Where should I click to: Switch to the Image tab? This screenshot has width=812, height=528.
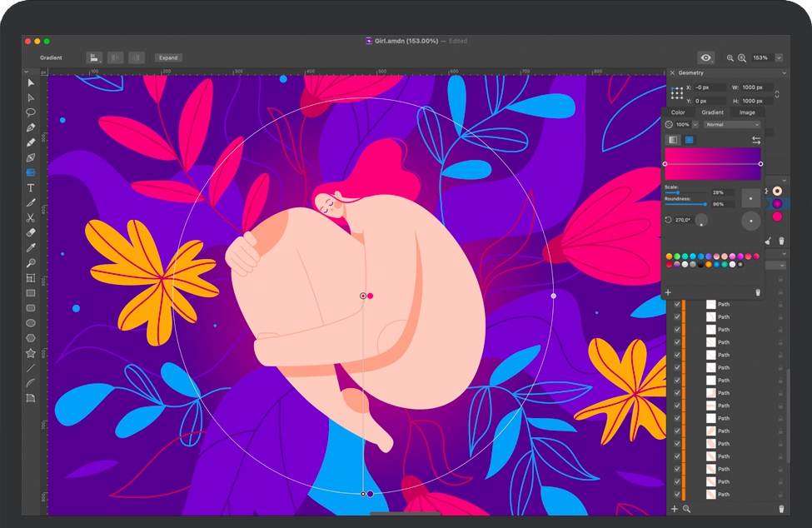click(x=747, y=112)
